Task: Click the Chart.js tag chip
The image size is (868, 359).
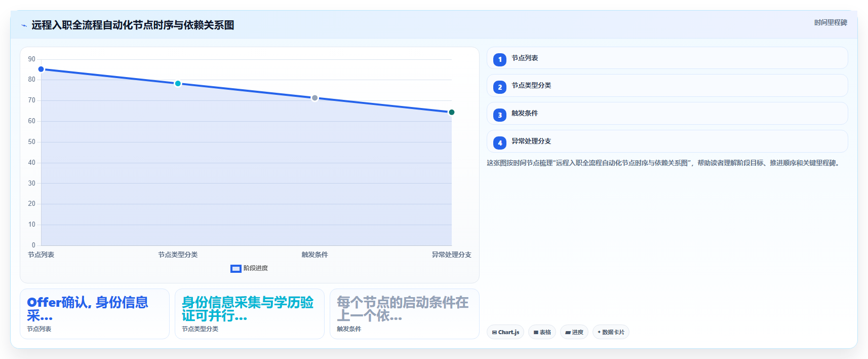Action: (x=505, y=332)
